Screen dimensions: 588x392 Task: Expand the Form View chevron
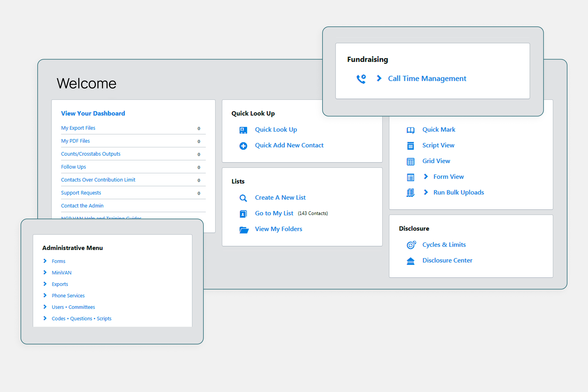click(426, 177)
